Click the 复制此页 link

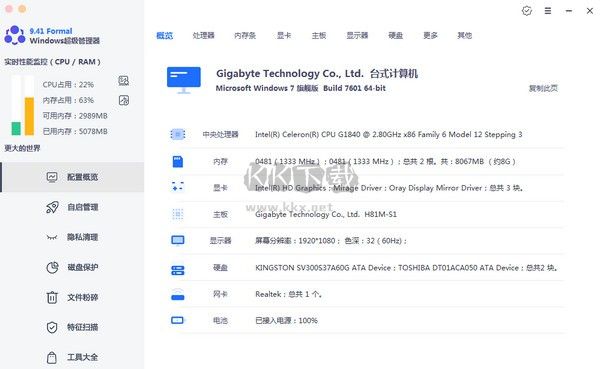[x=543, y=88]
